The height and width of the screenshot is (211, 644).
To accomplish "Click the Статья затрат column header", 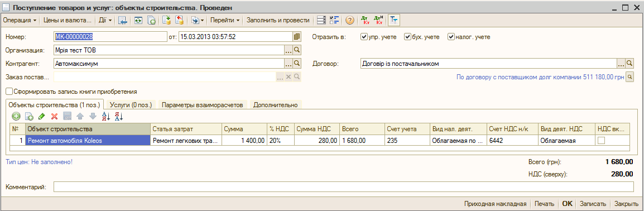I will (186, 129).
